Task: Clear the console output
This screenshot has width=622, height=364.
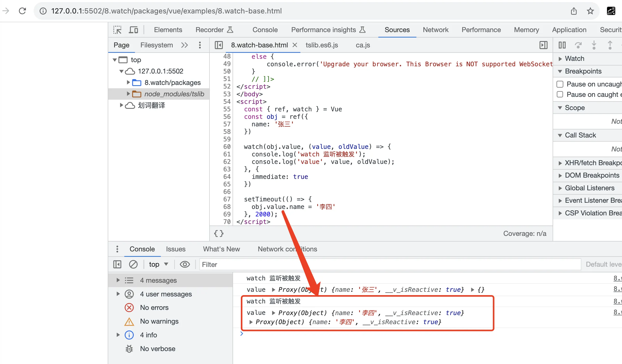Action: pyautogui.click(x=133, y=264)
